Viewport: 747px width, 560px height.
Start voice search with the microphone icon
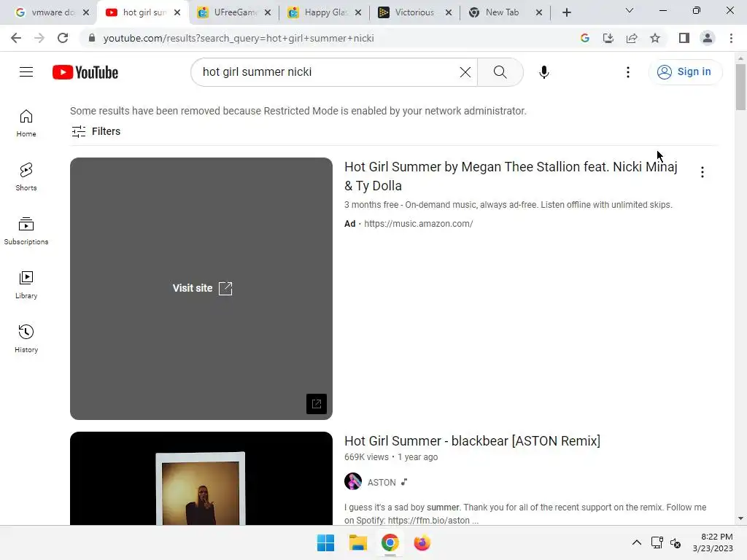[543, 72]
